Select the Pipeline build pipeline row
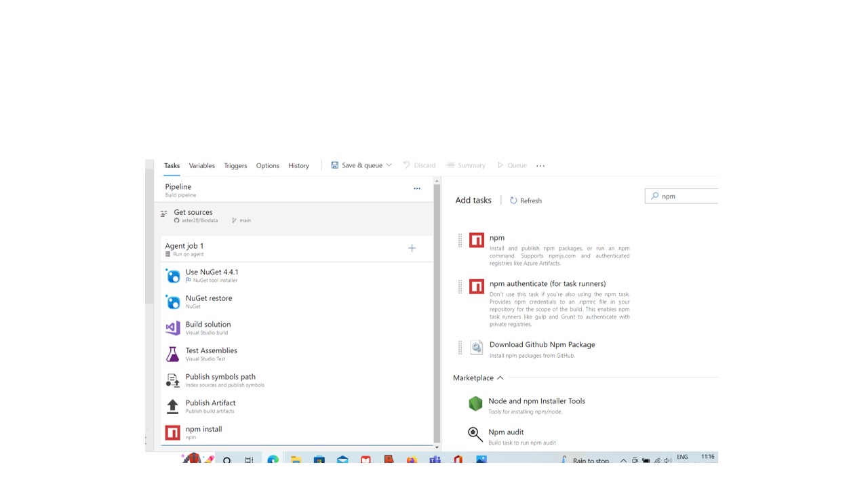The width and height of the screenshot is (868, 488). pyautogui.click(x=293, y=190)
